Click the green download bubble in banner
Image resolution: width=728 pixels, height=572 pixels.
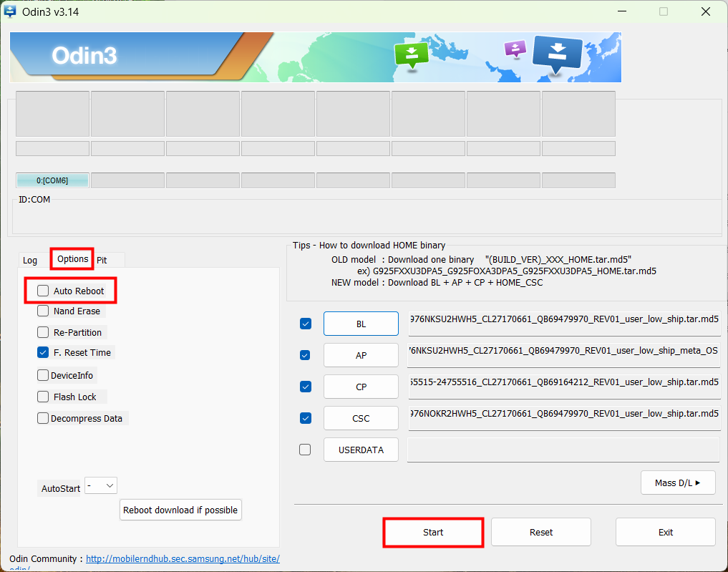tap(412, 55)
